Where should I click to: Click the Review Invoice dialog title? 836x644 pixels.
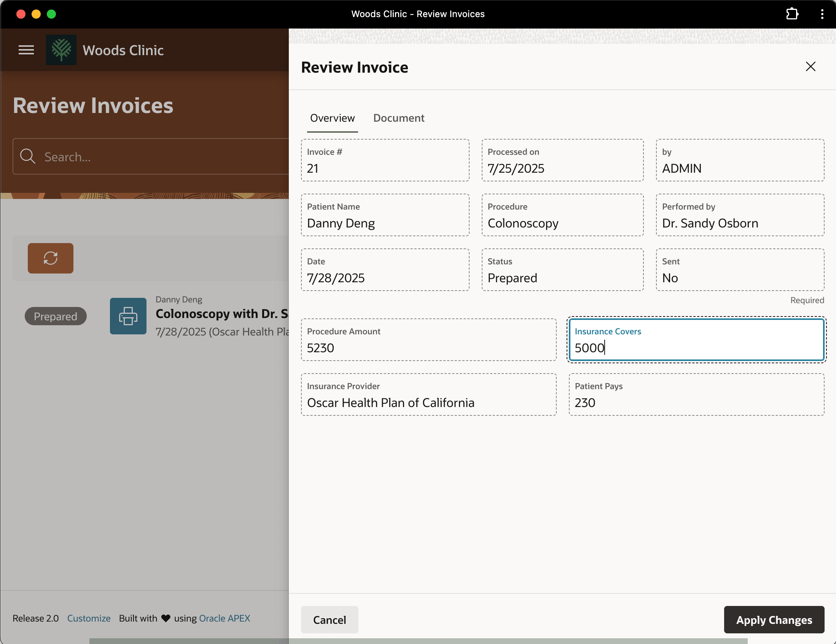(x=355, y=67)
